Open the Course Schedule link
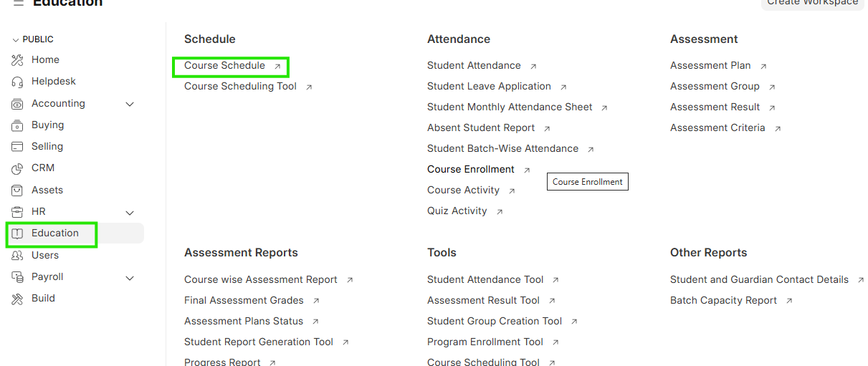This screenshot has height=366, width=868. pyautogui.click(x=224, y=66)
